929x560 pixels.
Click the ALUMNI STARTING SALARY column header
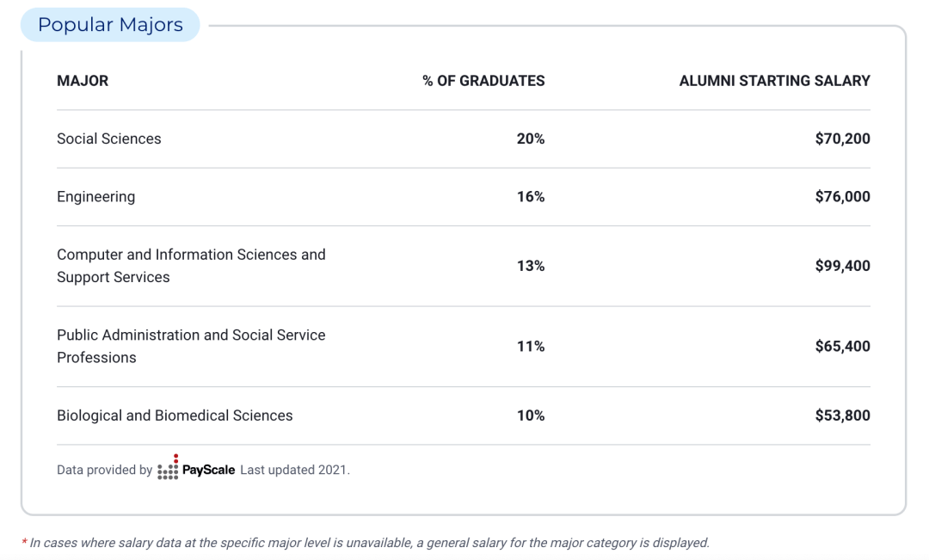tap(774, 81)
